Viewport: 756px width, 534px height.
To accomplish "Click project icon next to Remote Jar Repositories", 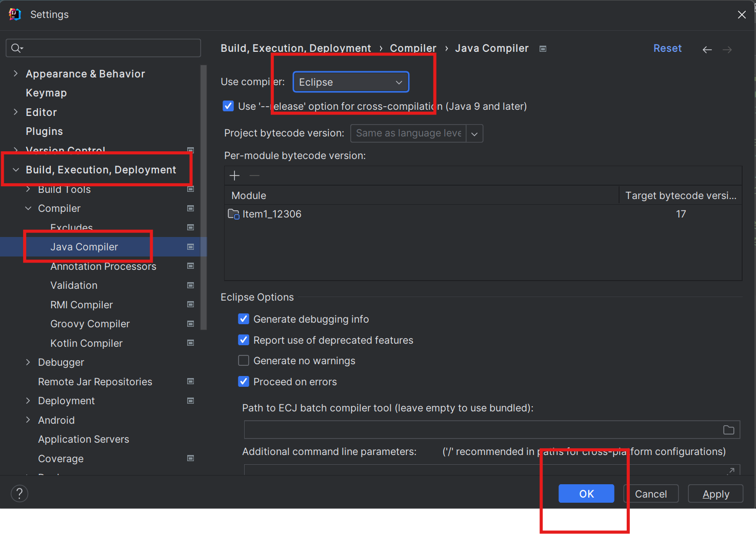I will point(191,382).
